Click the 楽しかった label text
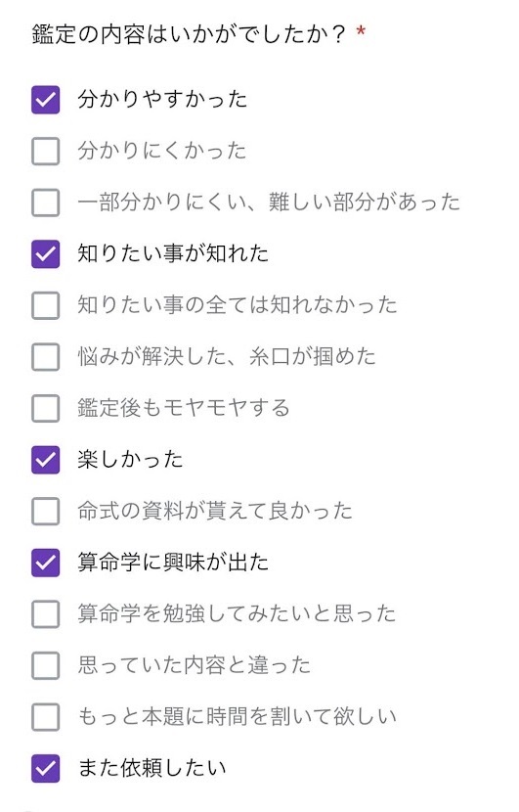This screenshot has height=812, width=519. (x=130, y=460)
